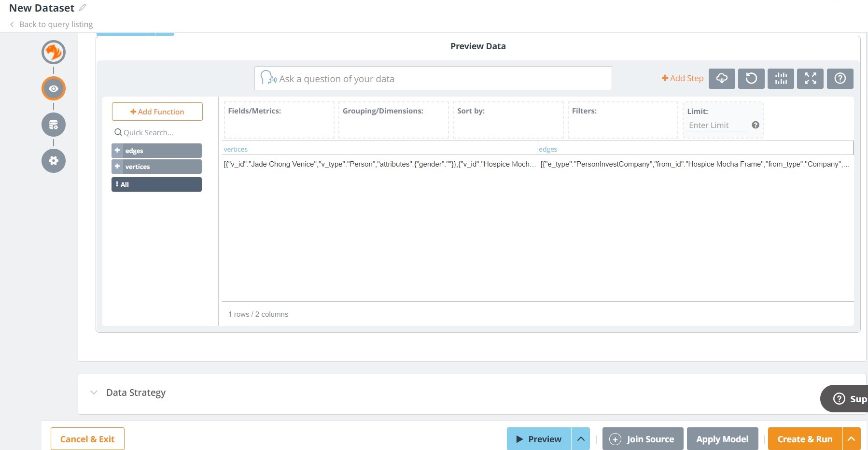
Task: Click the Limit help tooltip icon
Action: [756, 125]
